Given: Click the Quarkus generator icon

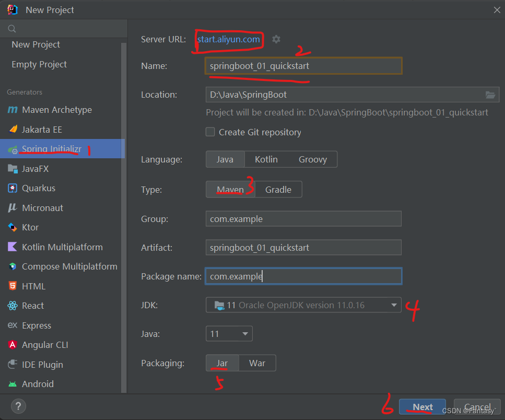Looking at the screenshot, I should click(13, 188).
